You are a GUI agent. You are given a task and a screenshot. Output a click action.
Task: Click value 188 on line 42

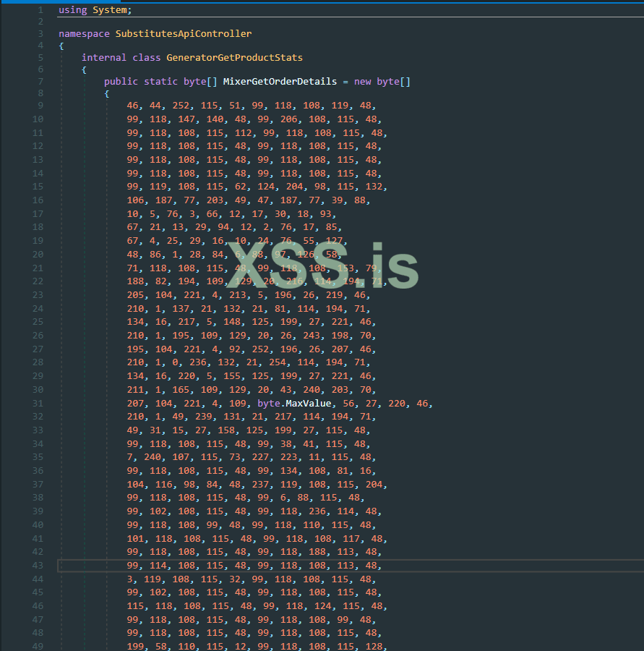pos(317,551)
